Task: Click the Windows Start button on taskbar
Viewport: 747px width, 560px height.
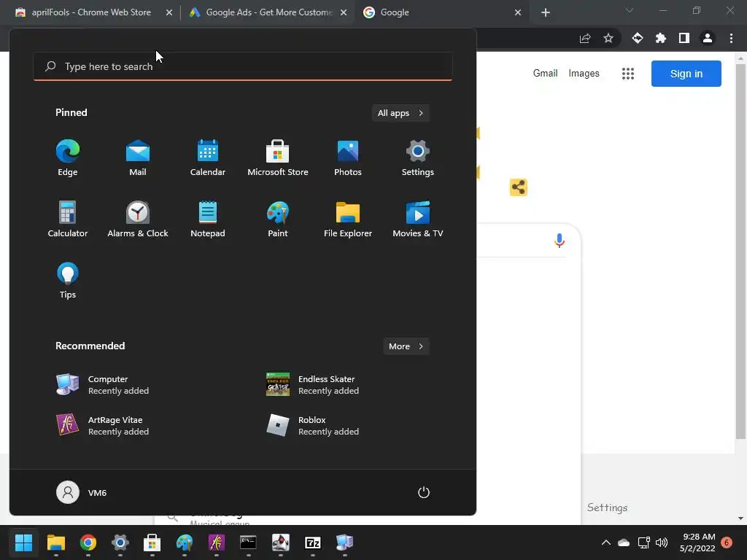Action: [23, 542]
